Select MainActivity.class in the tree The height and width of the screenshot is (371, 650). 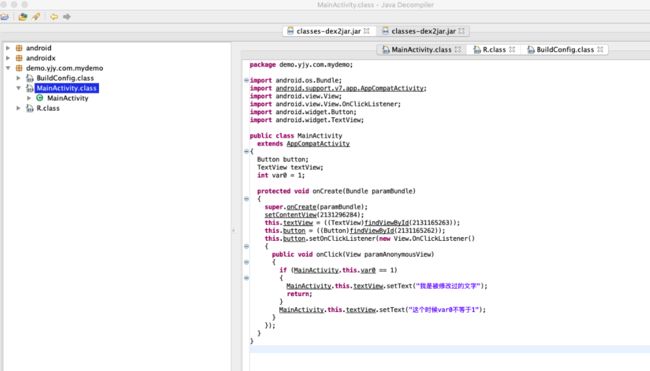click(66, 88)
